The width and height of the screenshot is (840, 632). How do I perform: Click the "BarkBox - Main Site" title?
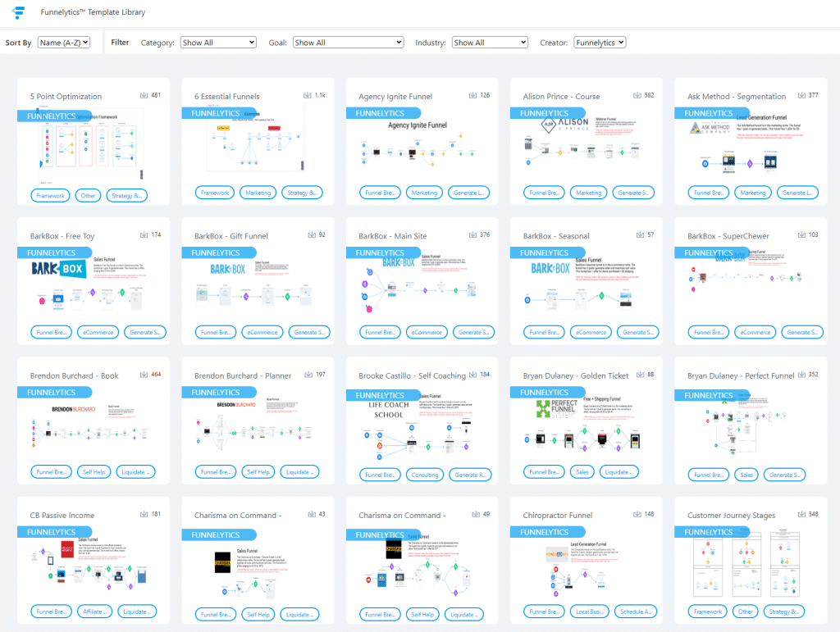coord(393,236)
